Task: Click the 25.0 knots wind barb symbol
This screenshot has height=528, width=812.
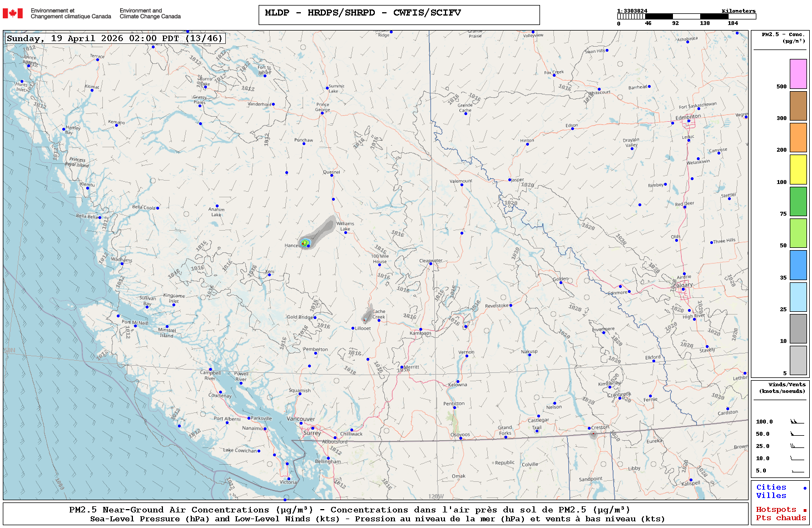Action: [x=797, y=446]
